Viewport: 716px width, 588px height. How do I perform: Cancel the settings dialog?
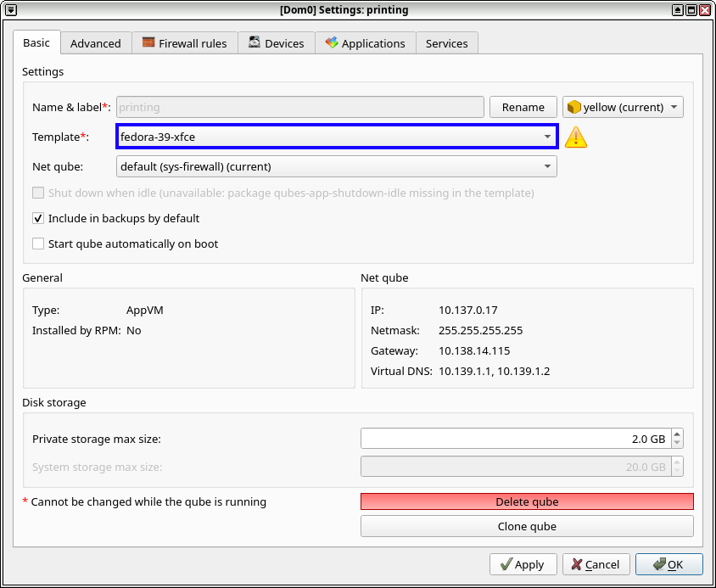(596, 565)
